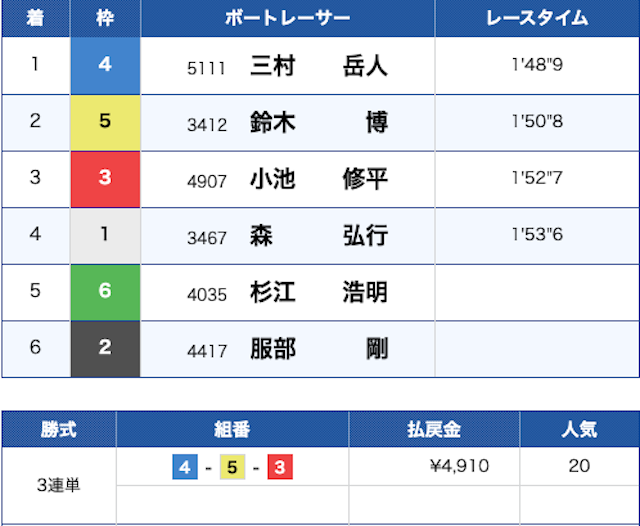Select racer name 小池 修平
Image resolution: width=640 pixels, height=526 pixels.
tap(318, 180)
